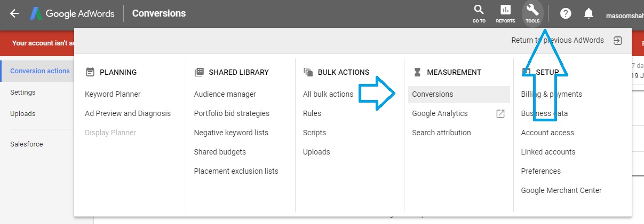Click the BULK ACTIONS section heading
Screen dimensions: 644x224
coord(344,72)
